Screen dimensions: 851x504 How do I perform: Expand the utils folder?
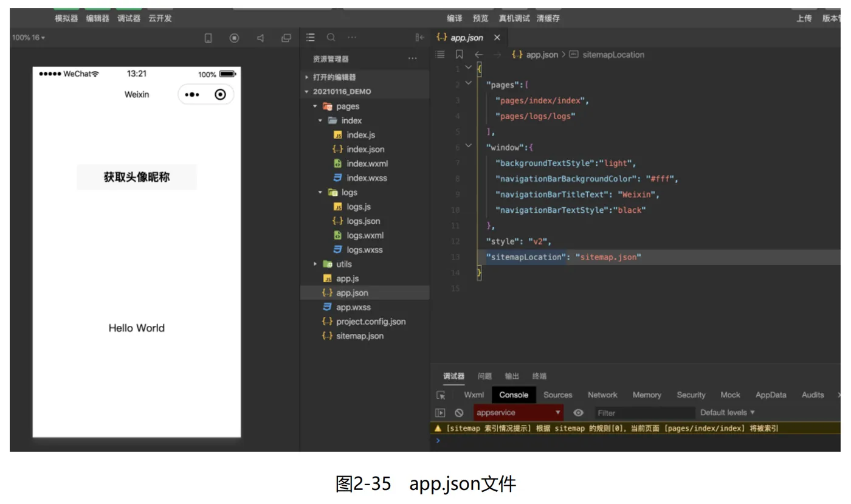[315, 264]
